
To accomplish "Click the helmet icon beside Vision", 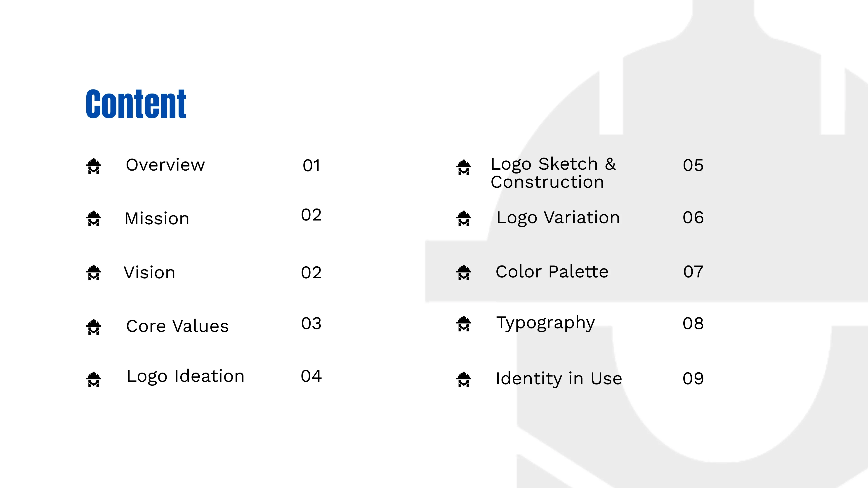I will click(94, 272).
